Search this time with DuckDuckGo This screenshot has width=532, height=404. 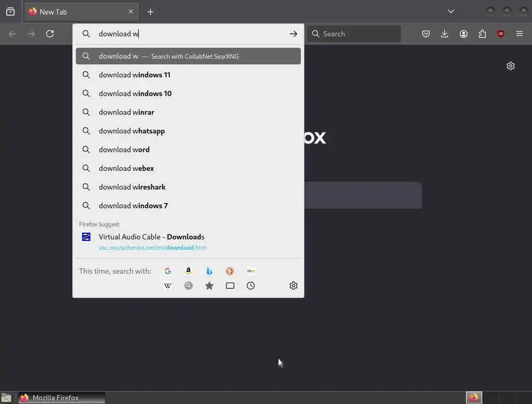pyautogui.click(x=230, y=271)
